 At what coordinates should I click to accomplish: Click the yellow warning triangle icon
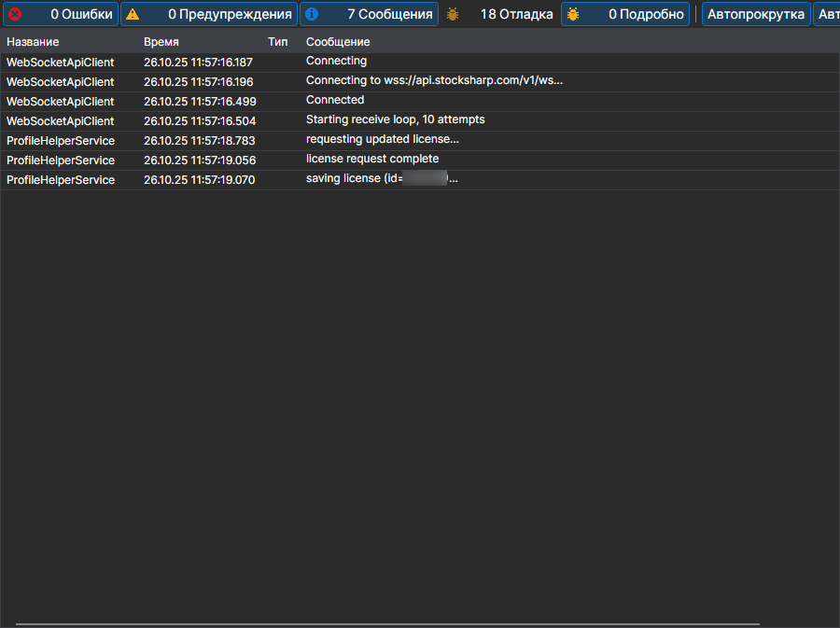133,14
